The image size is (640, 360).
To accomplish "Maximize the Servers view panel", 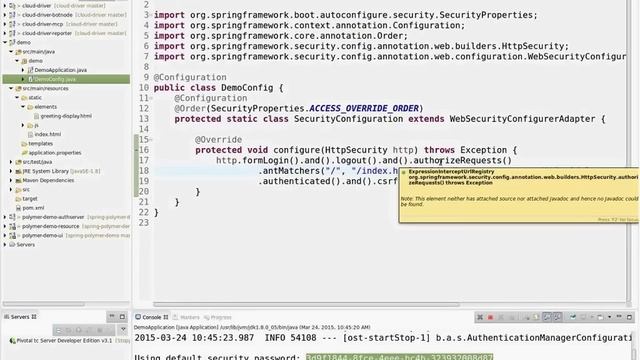I will [122, 316].
